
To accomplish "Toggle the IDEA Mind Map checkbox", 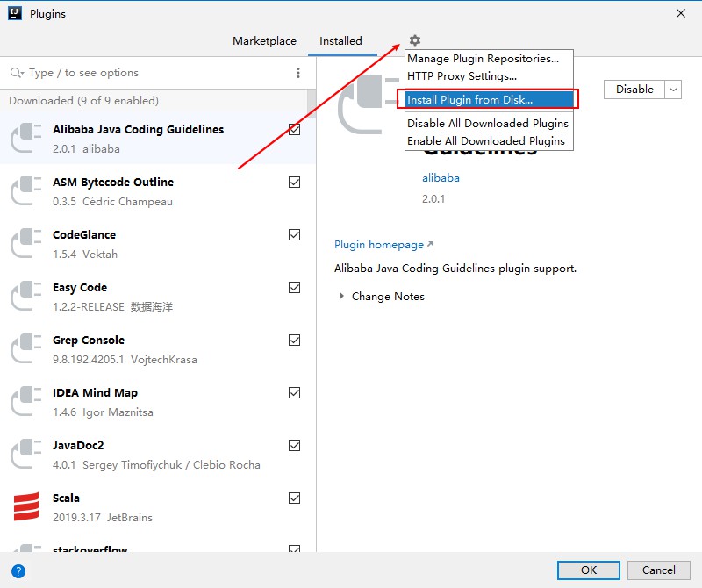I will coord(294,393).
